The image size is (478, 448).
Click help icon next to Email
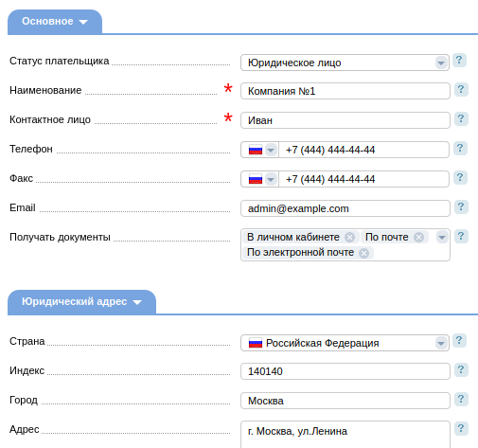pyautogui.click(x=461, y=206)
